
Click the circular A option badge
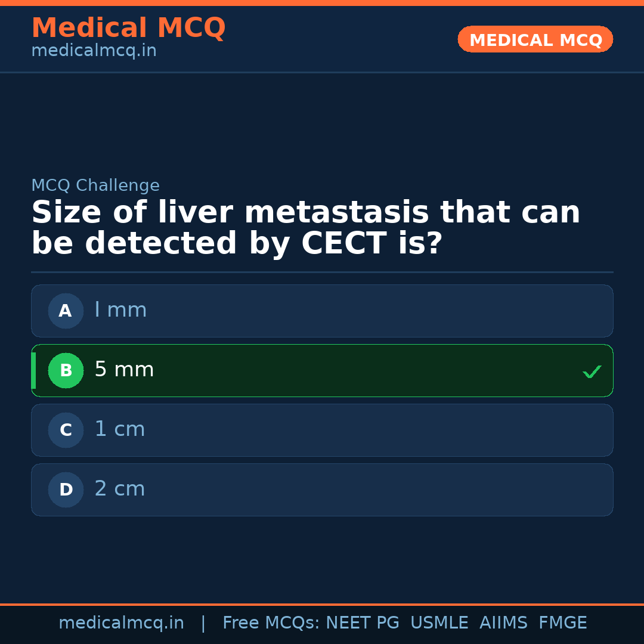click(66, 311)
